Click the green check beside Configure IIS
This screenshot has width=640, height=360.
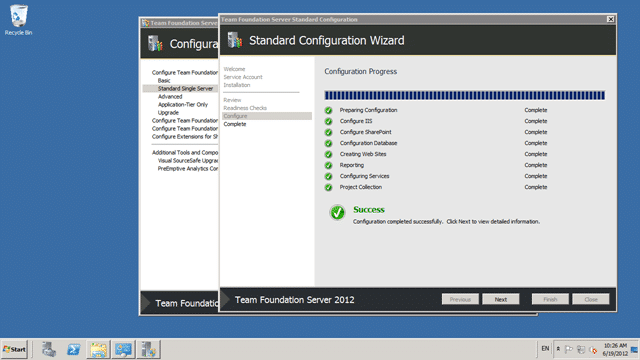click(x=328, y=121)
